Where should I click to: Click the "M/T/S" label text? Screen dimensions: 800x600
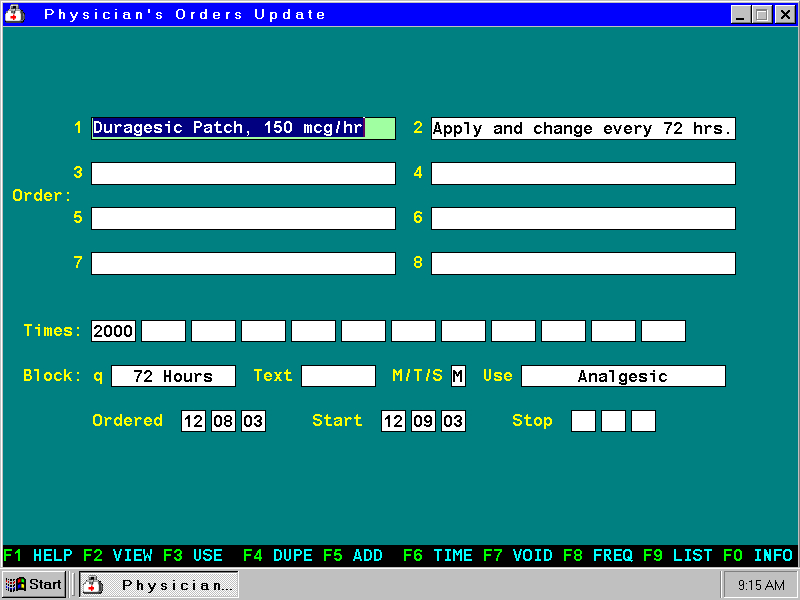pyautogui.click(x=417, y=376)
